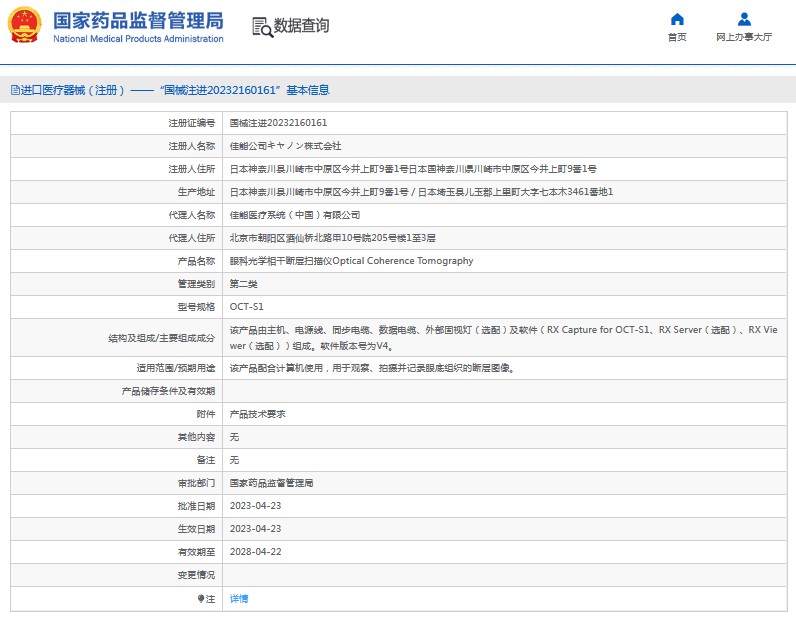Select expiry date 2028-04-22
796x618 pixels.
255,552
